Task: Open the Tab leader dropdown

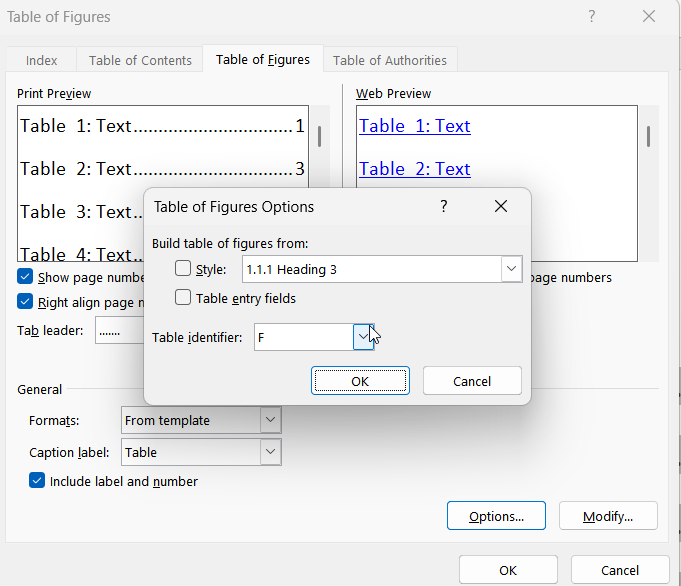Action: coord(119,331)
